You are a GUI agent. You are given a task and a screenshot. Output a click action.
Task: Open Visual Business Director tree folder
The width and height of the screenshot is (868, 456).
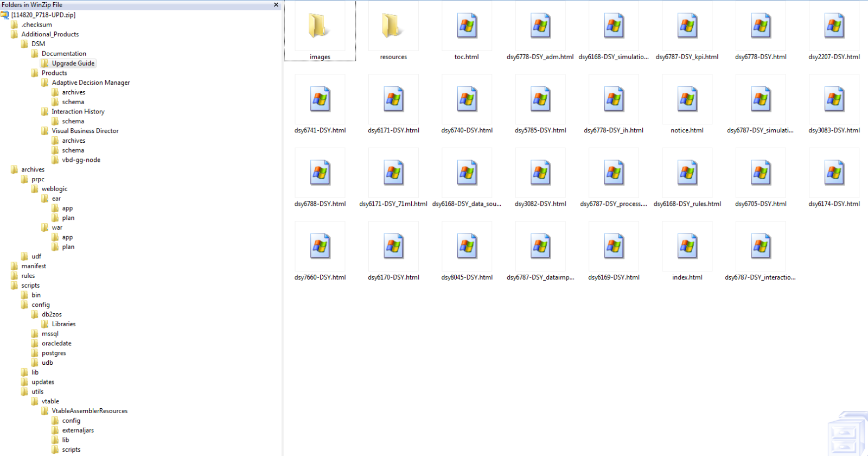[x=85, y=131]
